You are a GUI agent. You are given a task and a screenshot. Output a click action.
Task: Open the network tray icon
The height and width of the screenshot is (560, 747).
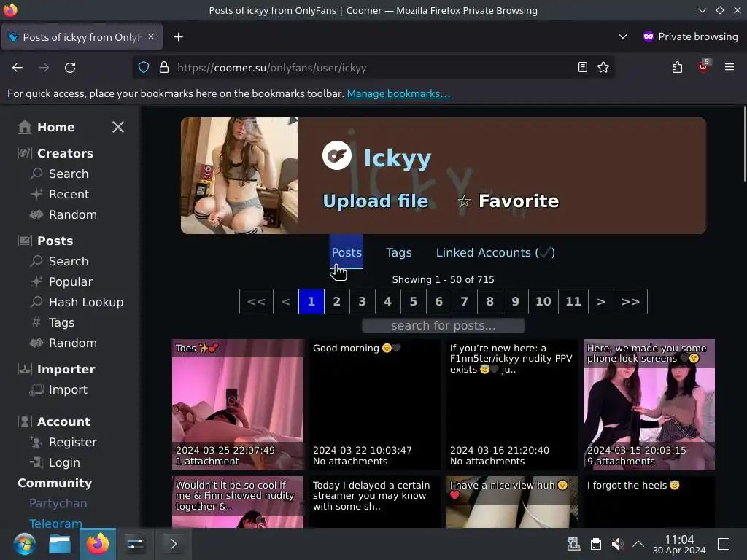(x=573, y=544)
